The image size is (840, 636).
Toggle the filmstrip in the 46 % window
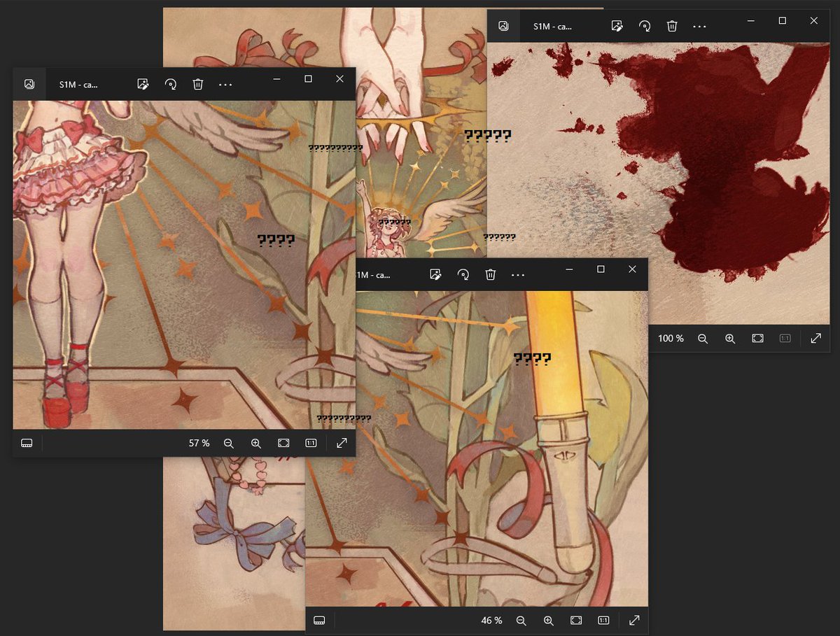click(320, 620)
